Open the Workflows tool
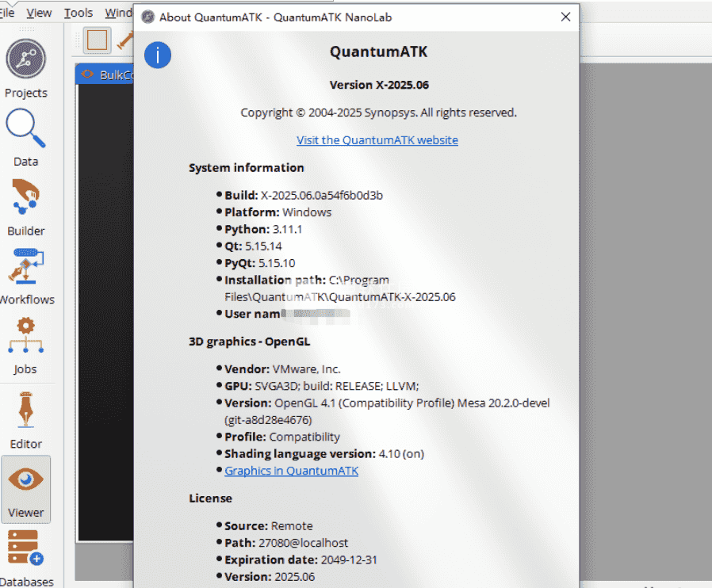The image size is (712, 588). [25, 274]
